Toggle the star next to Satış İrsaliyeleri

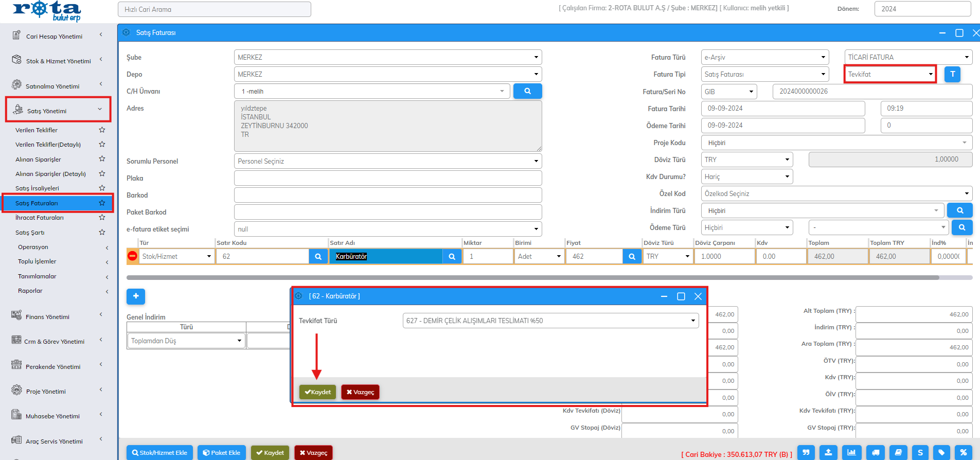click(102, 188)
